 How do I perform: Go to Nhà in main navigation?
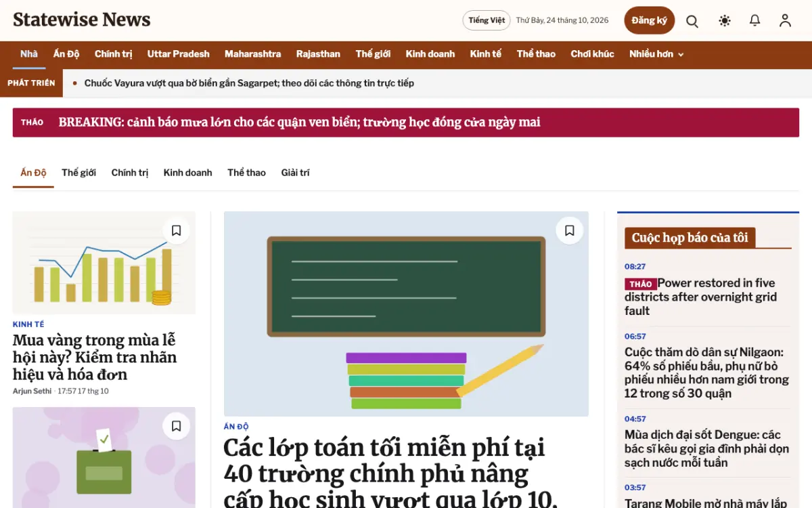click(29, 54)
